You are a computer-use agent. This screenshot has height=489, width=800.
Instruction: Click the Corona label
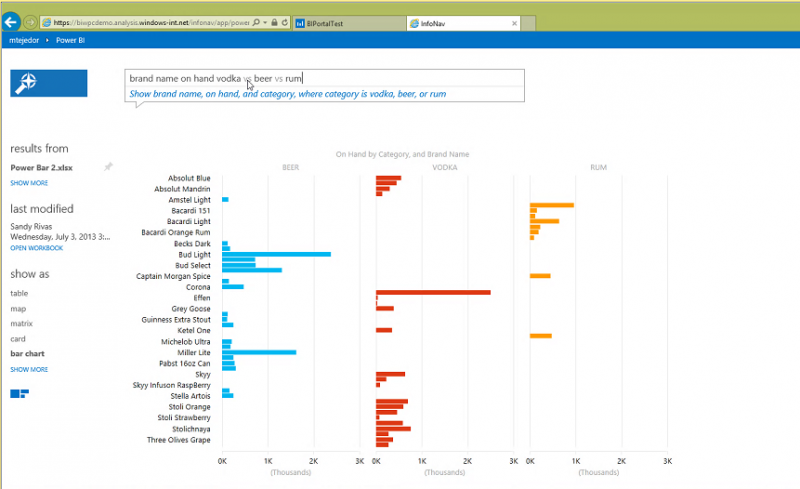[198, 287]
